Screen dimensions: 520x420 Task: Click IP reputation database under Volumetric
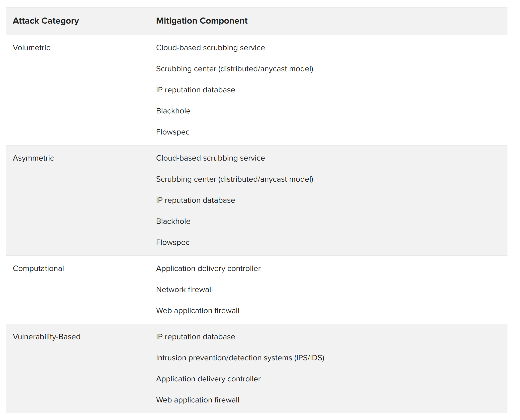[196, 90]
